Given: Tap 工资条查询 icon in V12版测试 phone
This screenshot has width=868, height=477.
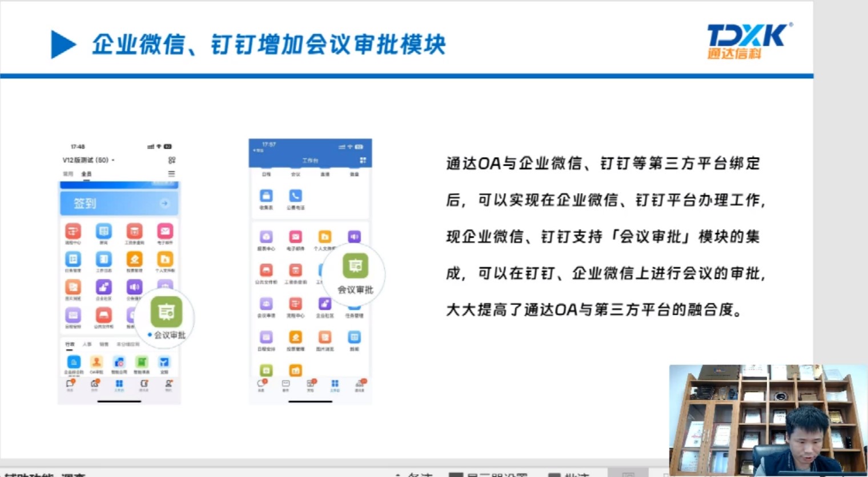Looking at the screenshot, I should tap(134, 231).
